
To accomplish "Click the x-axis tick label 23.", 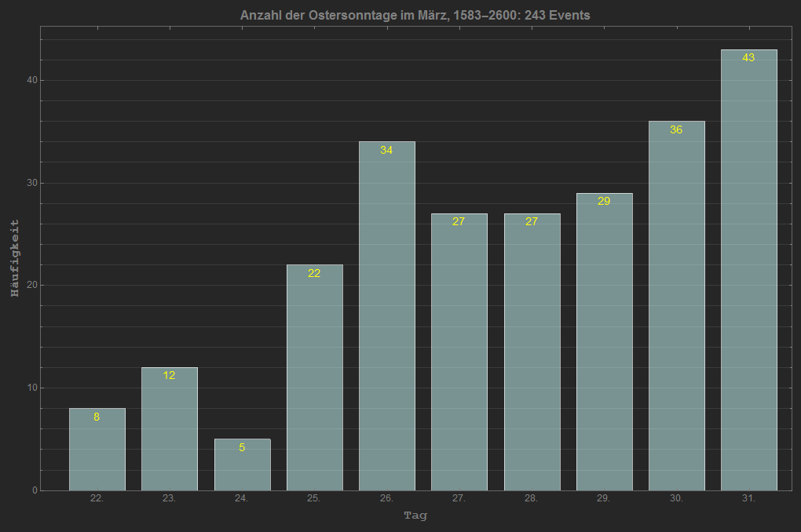I will pos(169,498).
